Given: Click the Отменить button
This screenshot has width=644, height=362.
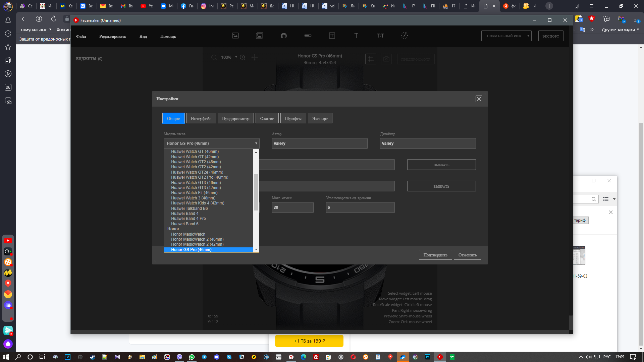Looking at the screenshot, I should tap(468, 255).
